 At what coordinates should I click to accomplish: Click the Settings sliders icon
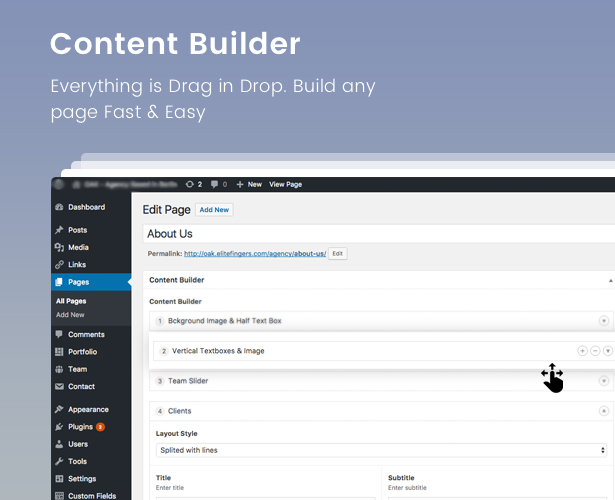coord(59,479)
